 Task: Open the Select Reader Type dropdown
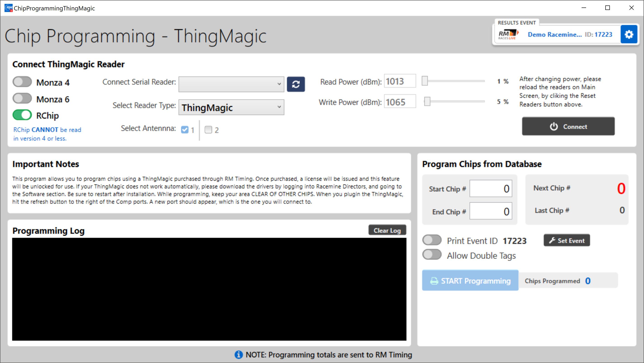pos(231,107)
